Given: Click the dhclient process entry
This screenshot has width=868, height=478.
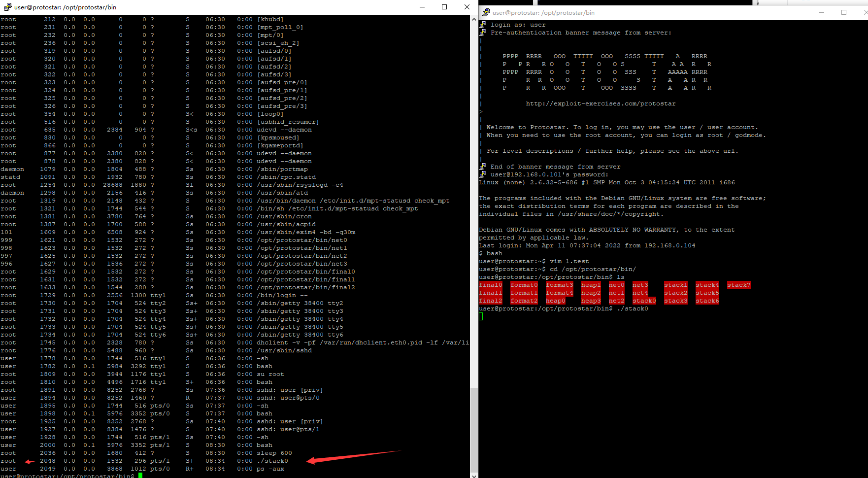Looking at the screenshot, I should [363, 342].
